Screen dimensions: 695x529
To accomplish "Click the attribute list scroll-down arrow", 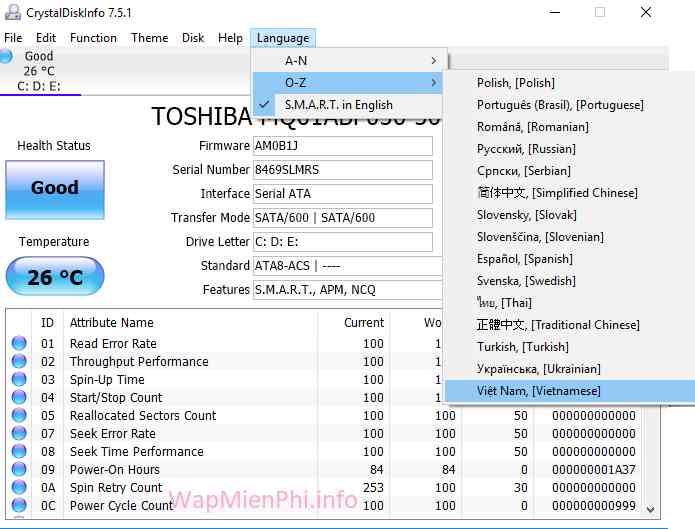I will (650, 509).
